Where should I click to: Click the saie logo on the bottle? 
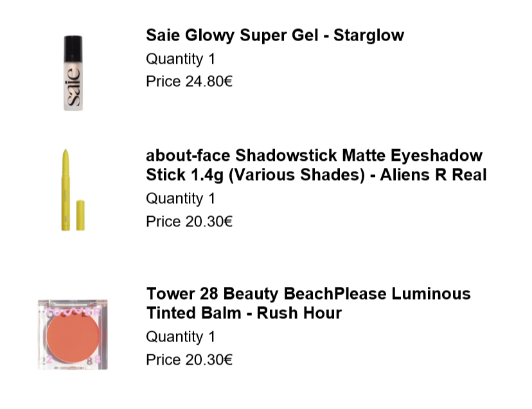coord(73,87)
